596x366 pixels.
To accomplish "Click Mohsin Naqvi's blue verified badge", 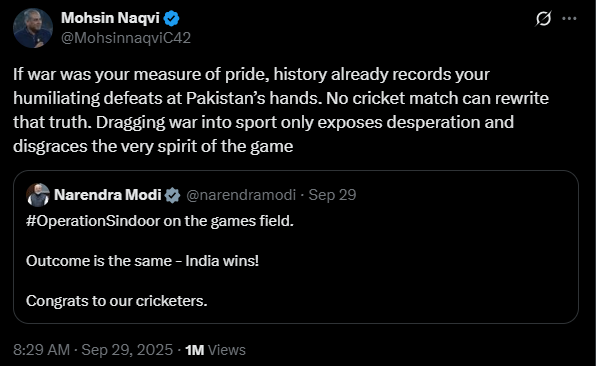I will click(172, 18).
